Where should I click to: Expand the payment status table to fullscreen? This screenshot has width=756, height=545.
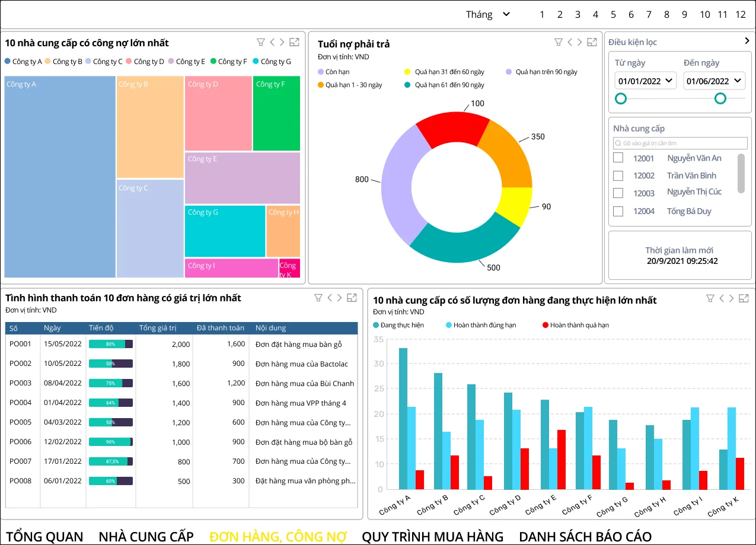click(x=352, y=298)
